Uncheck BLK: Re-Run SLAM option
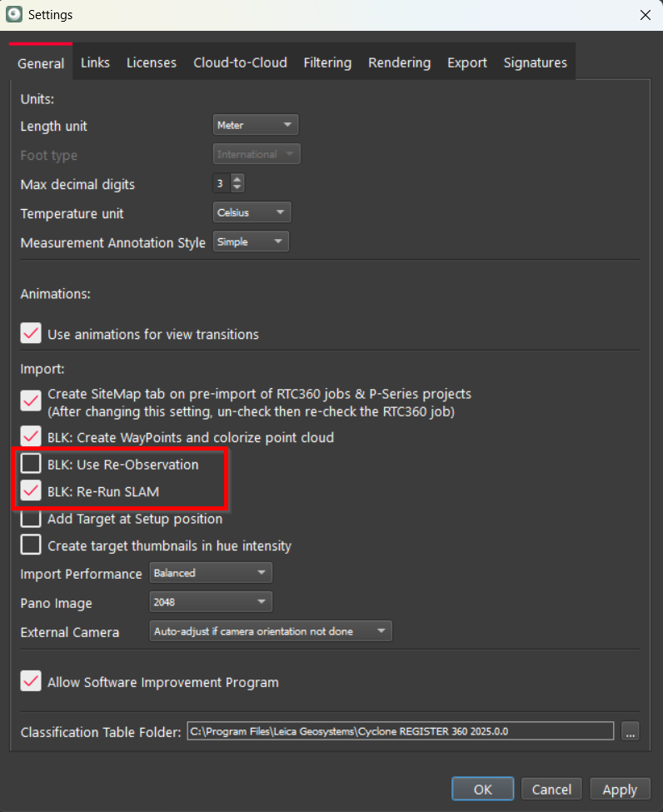 pos(32,491)
